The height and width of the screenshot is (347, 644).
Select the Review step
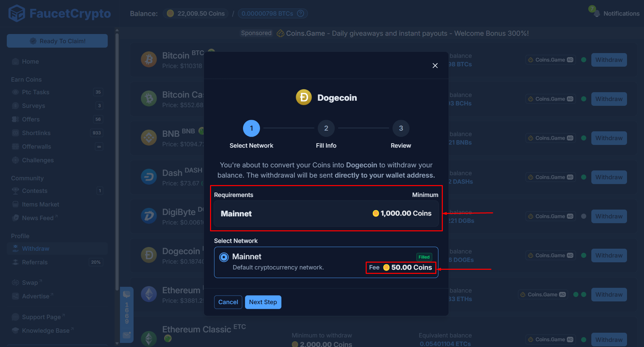point(401,128)
